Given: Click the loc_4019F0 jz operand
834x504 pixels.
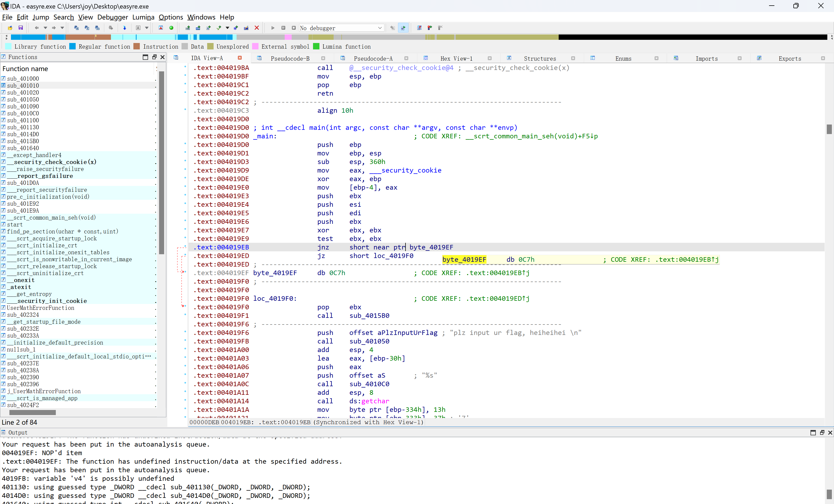Looking at the screenshot, I should coord(393,256).
